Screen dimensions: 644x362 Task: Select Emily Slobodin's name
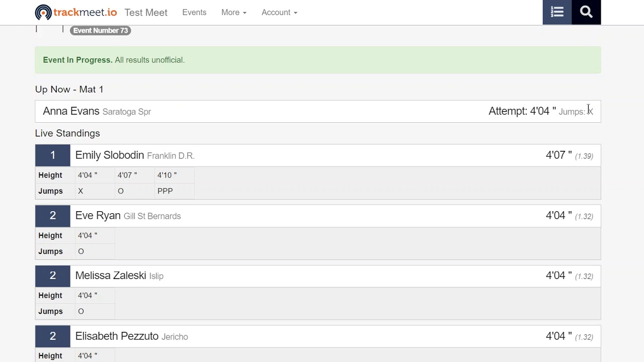point(110,155)
